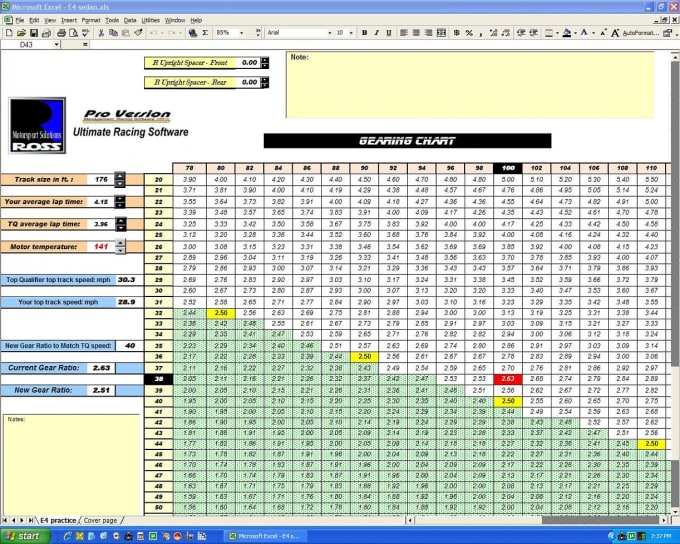Screen dimensions: 680x544
Task: Click the Increase Font Size large A icon
Action: (615, 33)
